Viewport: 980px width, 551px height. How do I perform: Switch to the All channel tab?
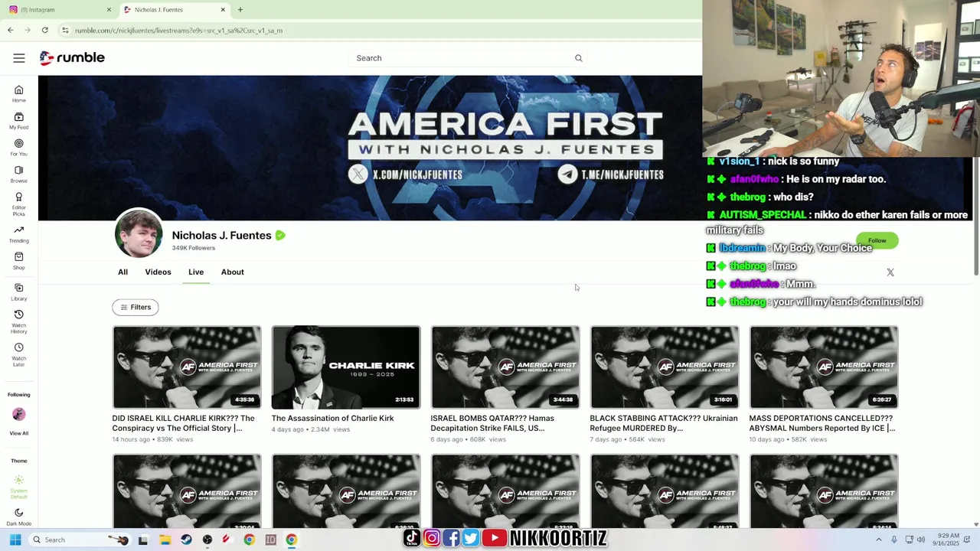click(122, 272)
